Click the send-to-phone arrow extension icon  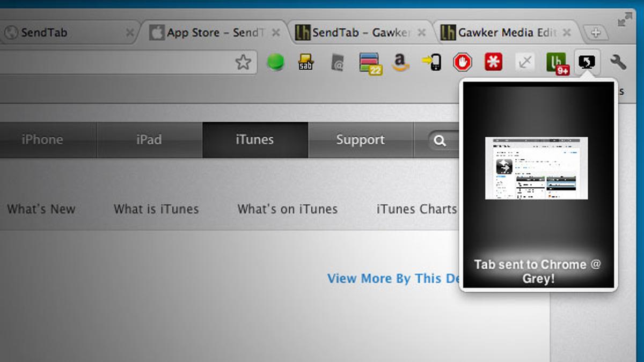431,63
